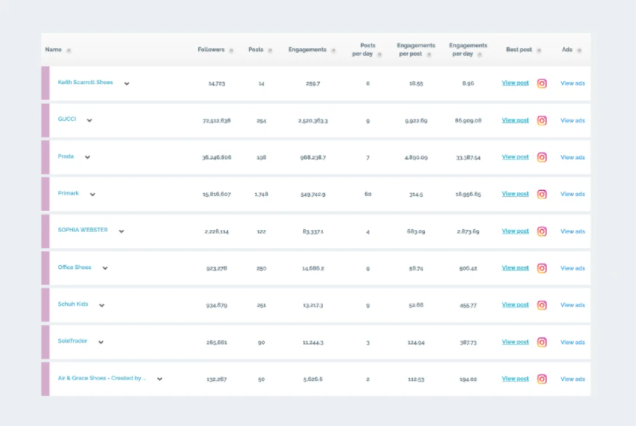Expand SoleTrader row chevron
636x426 pixels.
pos(101,342)
